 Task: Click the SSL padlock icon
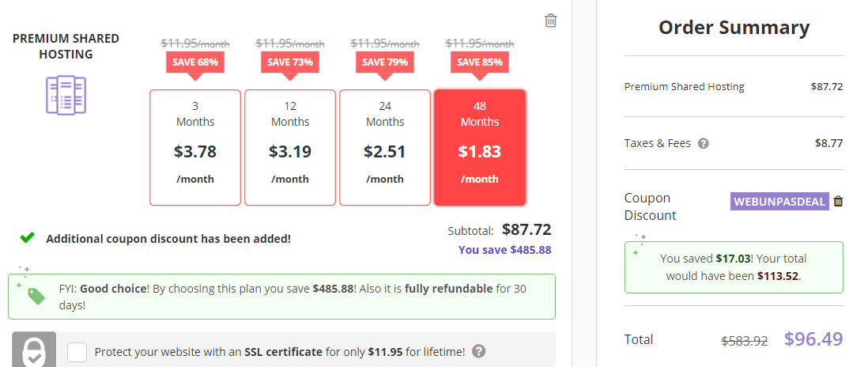pos(34,350)
